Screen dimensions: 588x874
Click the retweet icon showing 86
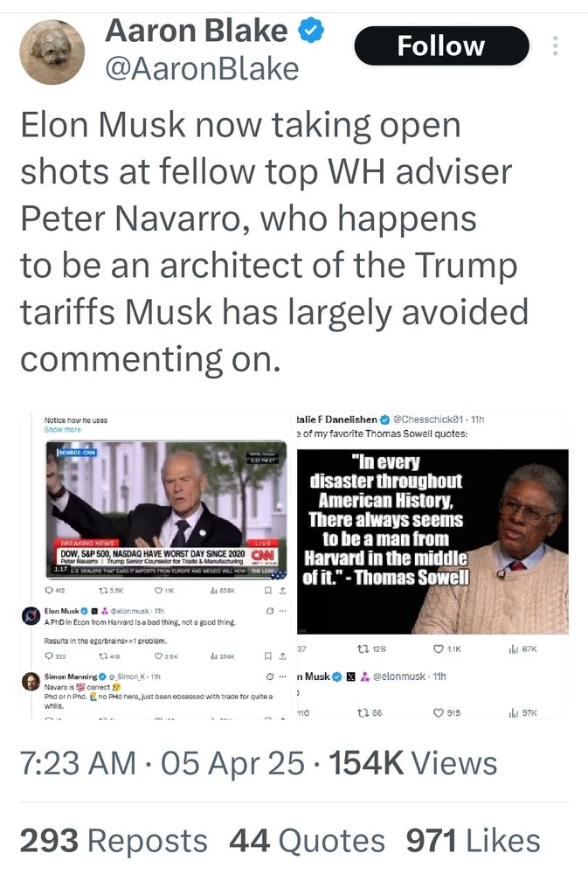tap(363, 713)
